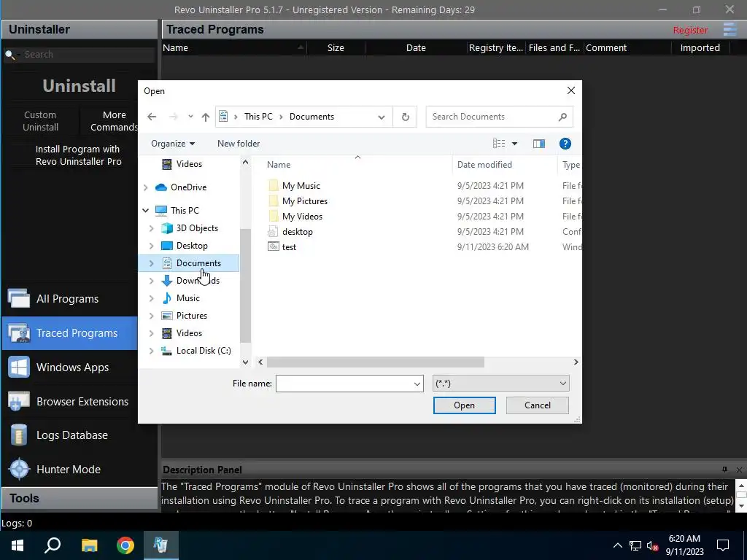
Task: Launch Chrome from taskbar
Action: [x=125, y=545]
